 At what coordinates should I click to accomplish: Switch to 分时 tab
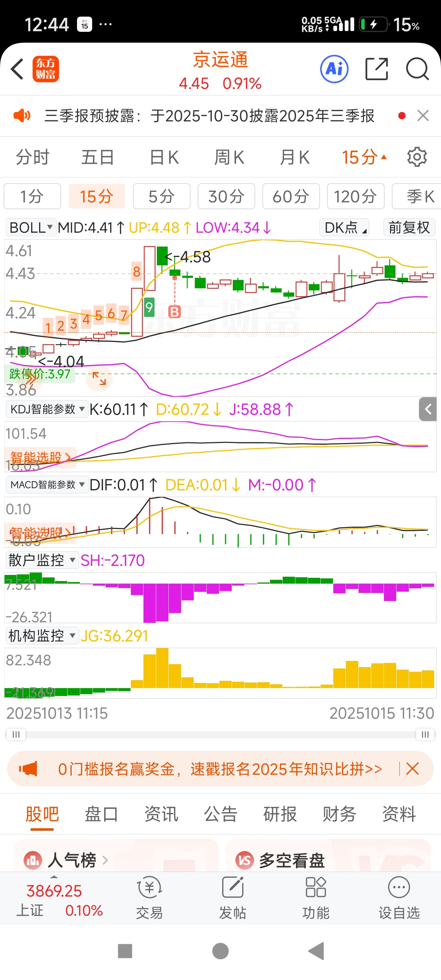point(33,157)
